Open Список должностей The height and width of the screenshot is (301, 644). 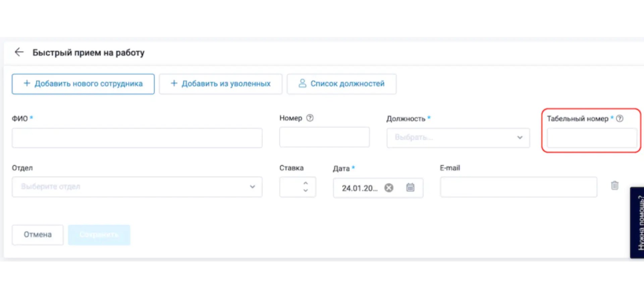tap(341, 84)
